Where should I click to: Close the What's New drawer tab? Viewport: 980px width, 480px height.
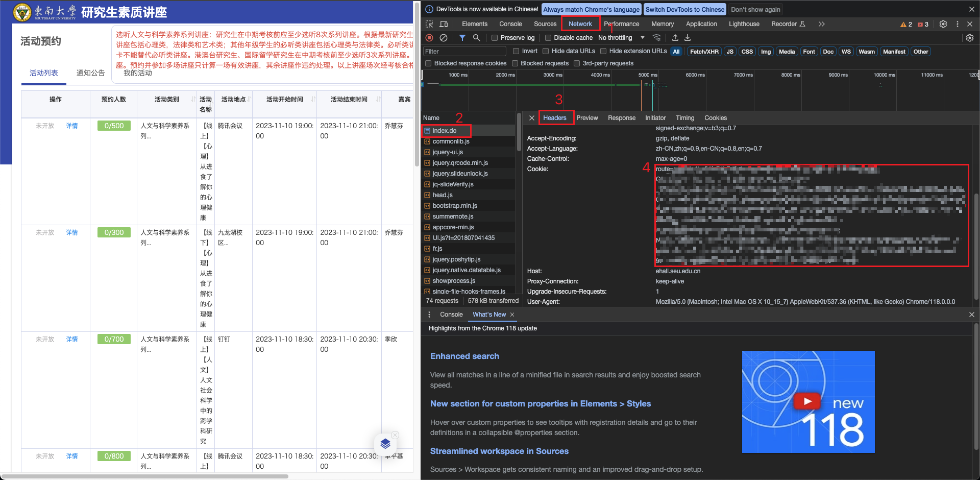coord(512,315)
